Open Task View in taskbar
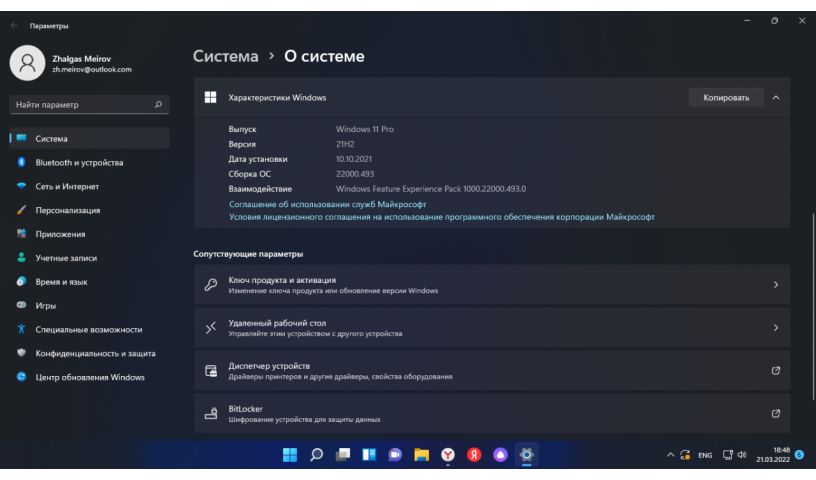 point(342,455)
